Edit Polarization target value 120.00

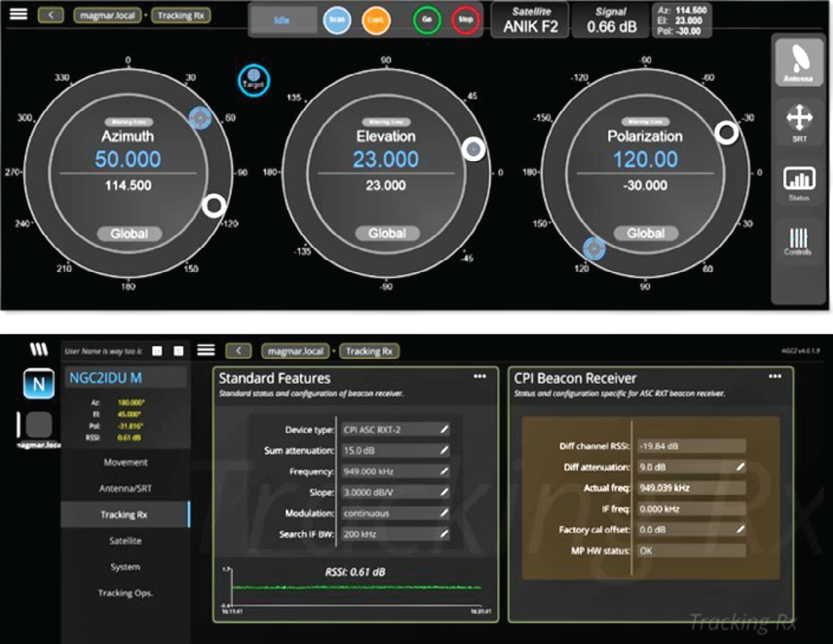click(646, 160)
